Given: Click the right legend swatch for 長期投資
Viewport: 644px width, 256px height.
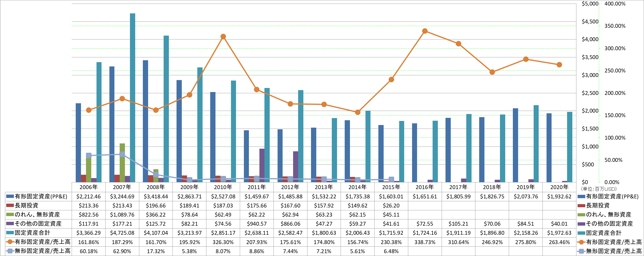Looking at the screenshot, I should (x=581, y=206).
